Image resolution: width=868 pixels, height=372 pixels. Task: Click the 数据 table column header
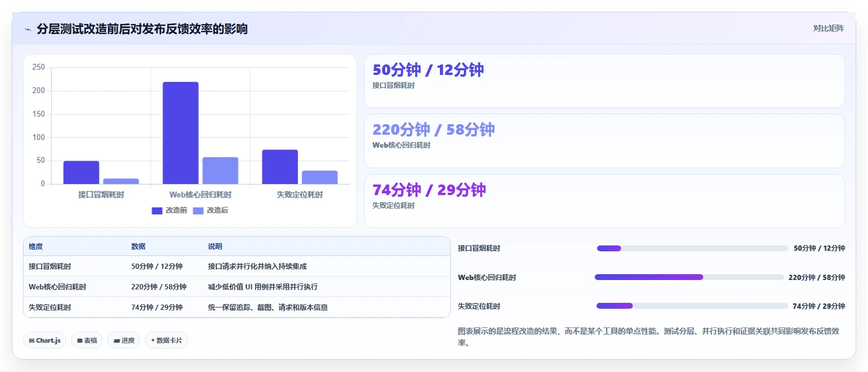(x=138, y=247)
